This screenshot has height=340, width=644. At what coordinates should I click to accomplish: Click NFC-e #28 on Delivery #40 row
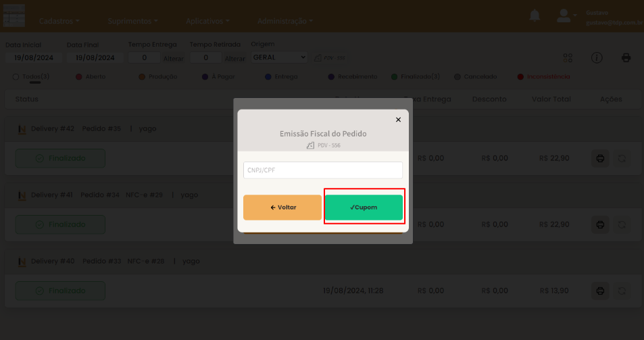[x=146, y=261]
